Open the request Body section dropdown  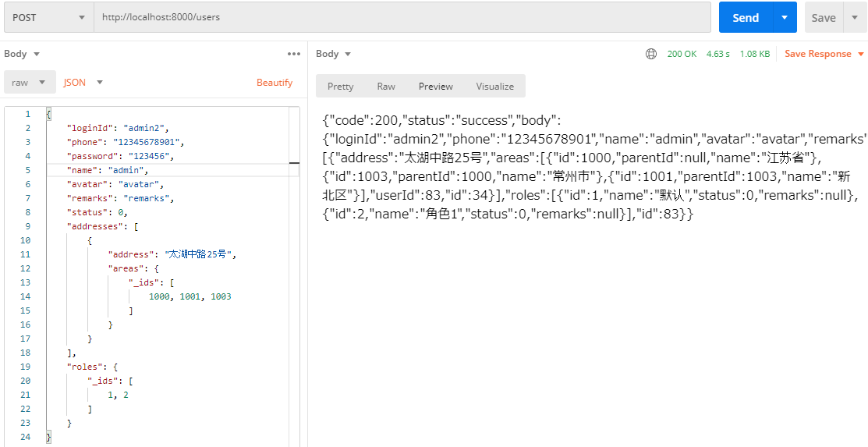pos(22,54)
